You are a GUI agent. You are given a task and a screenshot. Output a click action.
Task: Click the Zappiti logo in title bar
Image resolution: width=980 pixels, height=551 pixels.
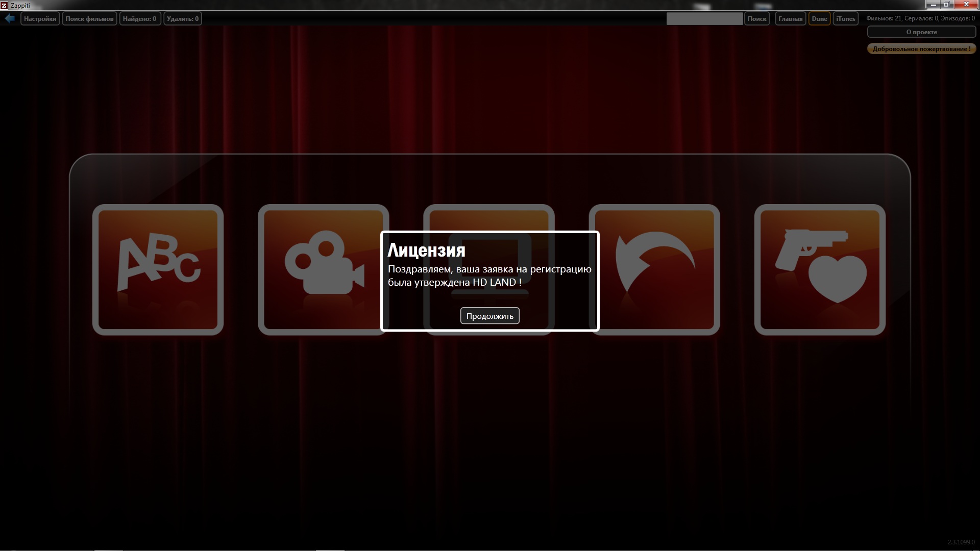tap(4, 5)
